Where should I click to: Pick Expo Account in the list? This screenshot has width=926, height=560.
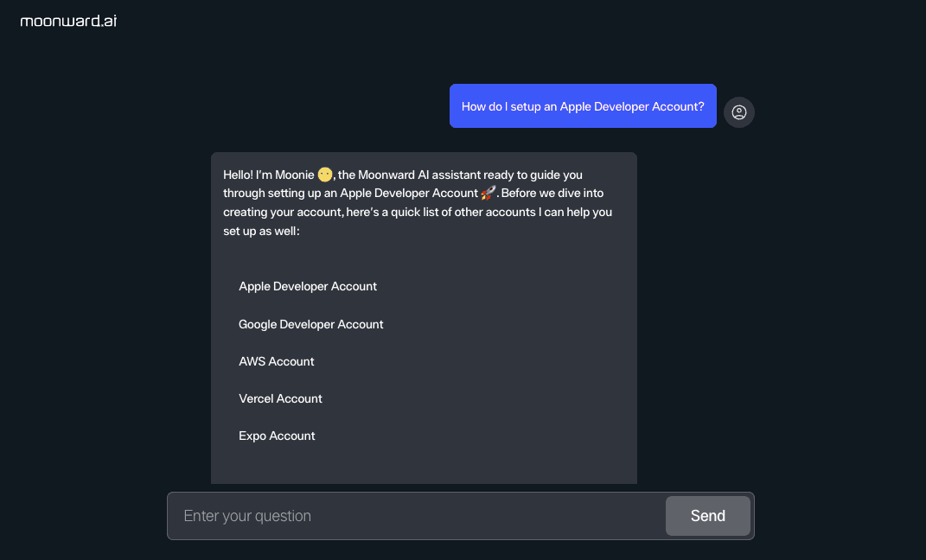(x=277, y=436)
